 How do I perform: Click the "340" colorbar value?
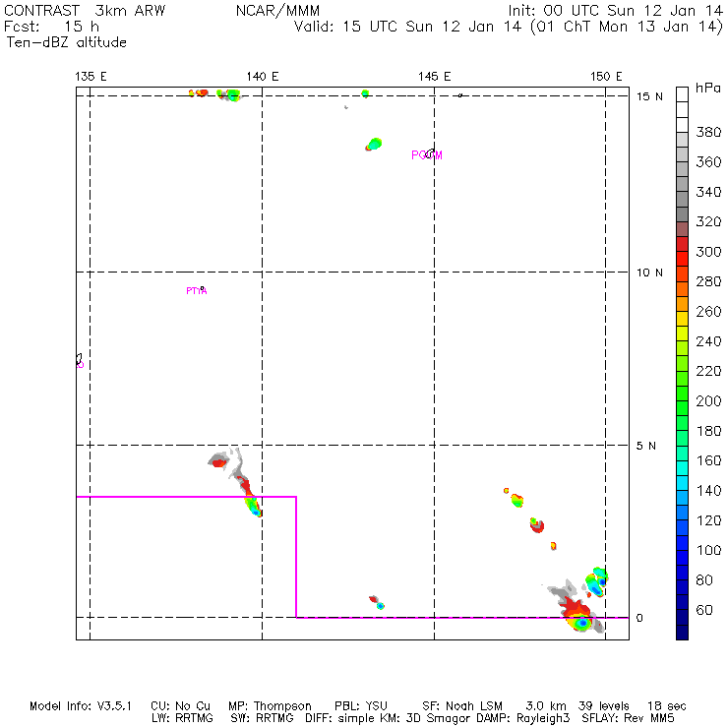708,192
